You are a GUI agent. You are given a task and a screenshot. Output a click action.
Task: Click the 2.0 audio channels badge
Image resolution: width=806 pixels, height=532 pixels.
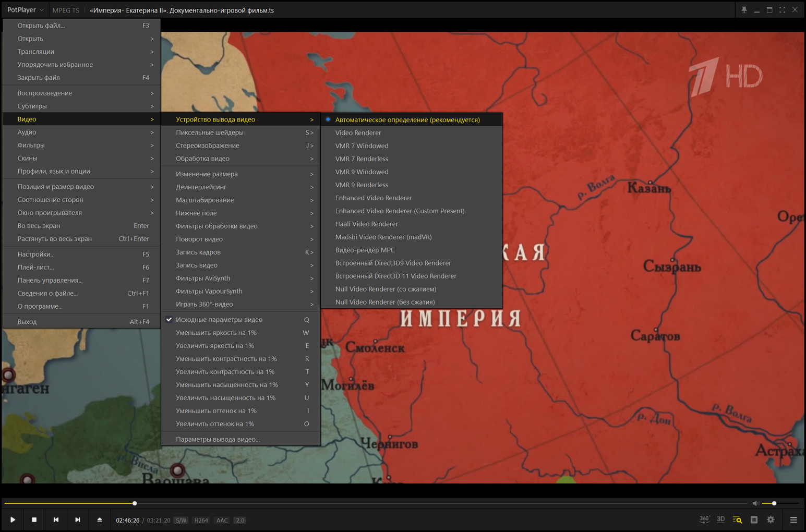[240, 521]
